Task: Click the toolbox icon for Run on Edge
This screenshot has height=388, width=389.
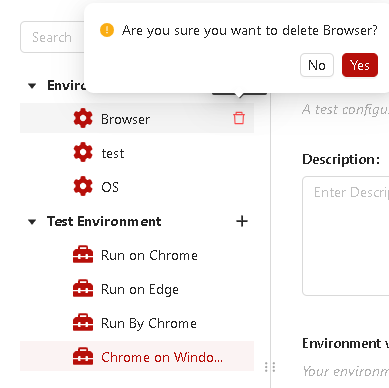Action: [x=83, y=288]
